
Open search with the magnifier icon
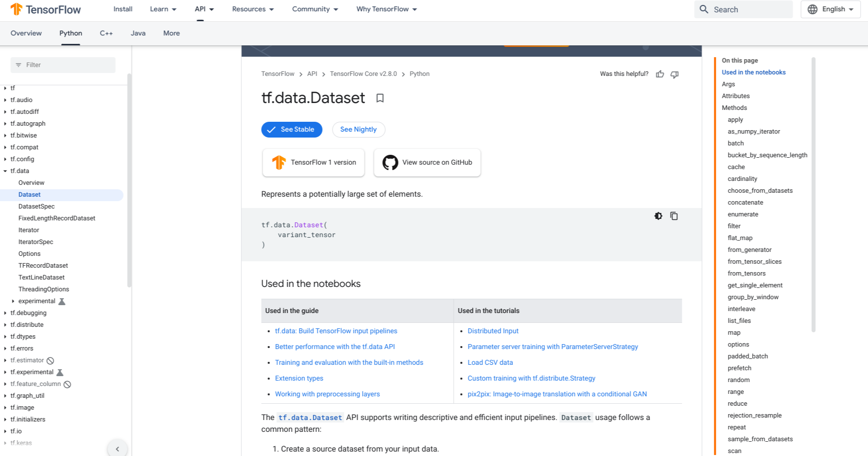tap(704, 9)
